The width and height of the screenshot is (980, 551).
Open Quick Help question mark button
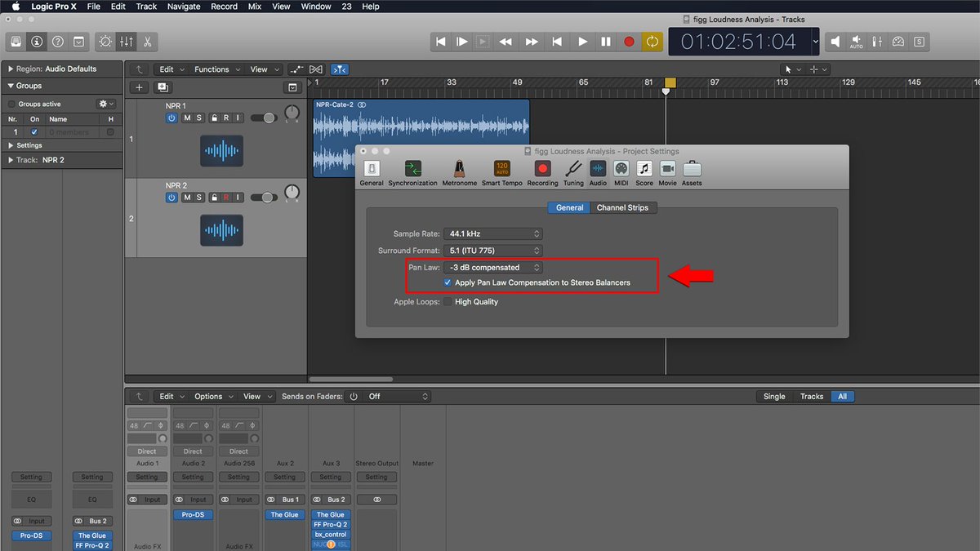click(58, 42)
